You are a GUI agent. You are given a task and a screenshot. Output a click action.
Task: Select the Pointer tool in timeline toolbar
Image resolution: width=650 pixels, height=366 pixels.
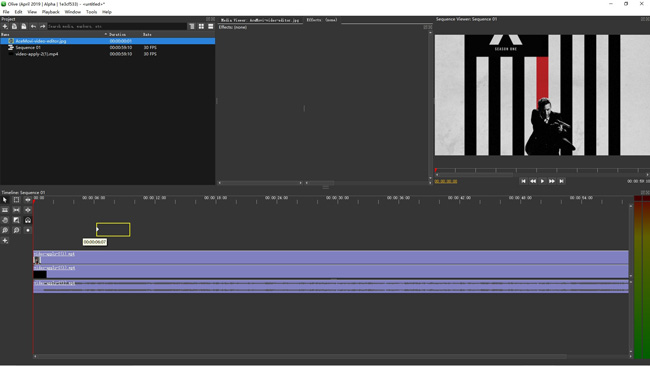(x=5, y=200)
